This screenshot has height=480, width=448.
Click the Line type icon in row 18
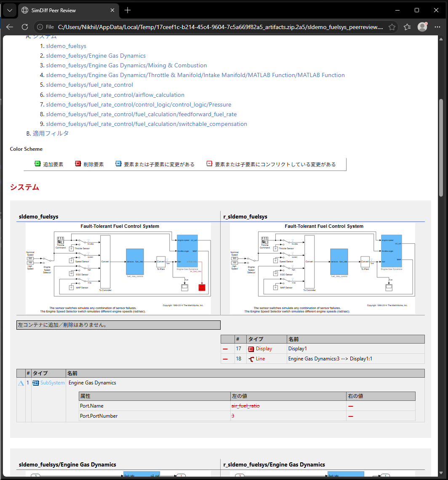coord(251,359)
